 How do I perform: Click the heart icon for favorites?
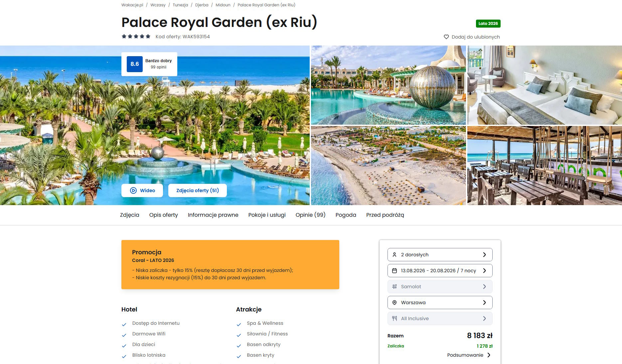[446, 37]
